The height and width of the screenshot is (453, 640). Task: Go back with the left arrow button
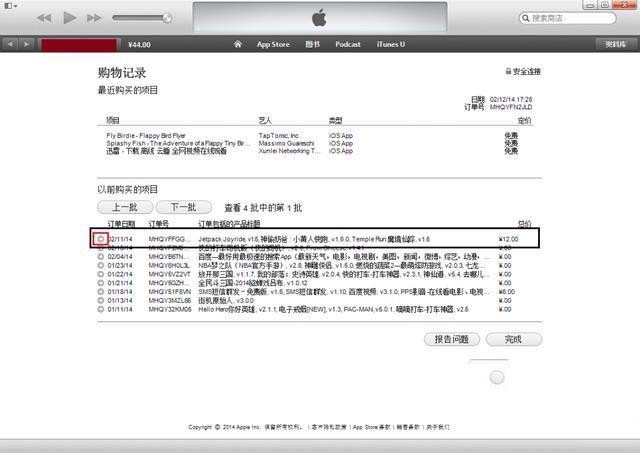click(10, 44)
